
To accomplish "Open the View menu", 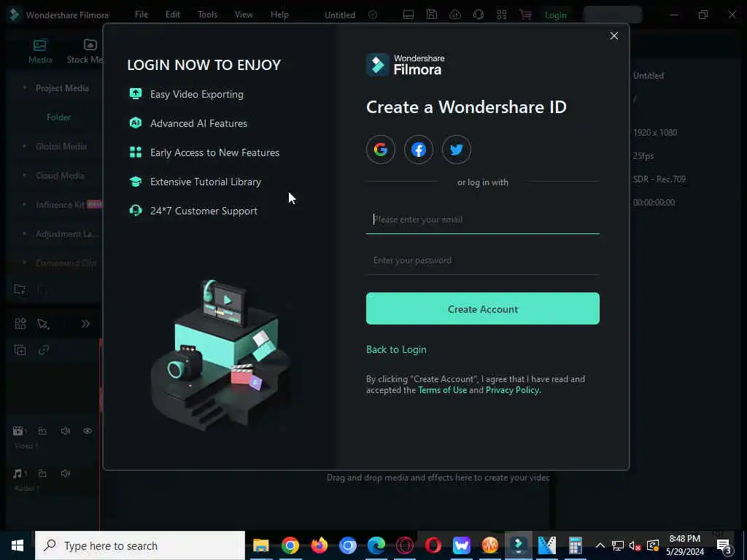I will pyautogui.click(x=244, y=15).
